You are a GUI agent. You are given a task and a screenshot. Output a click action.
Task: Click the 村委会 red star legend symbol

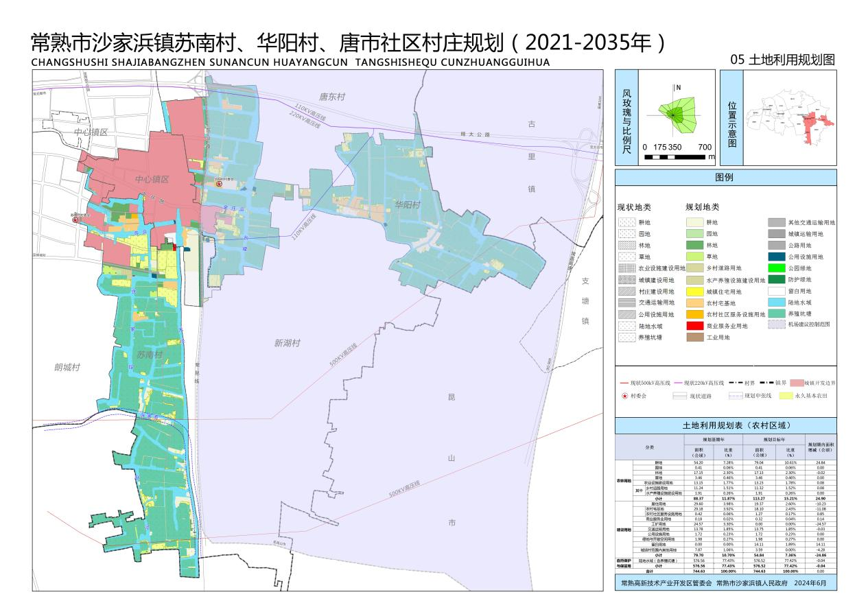624,396
